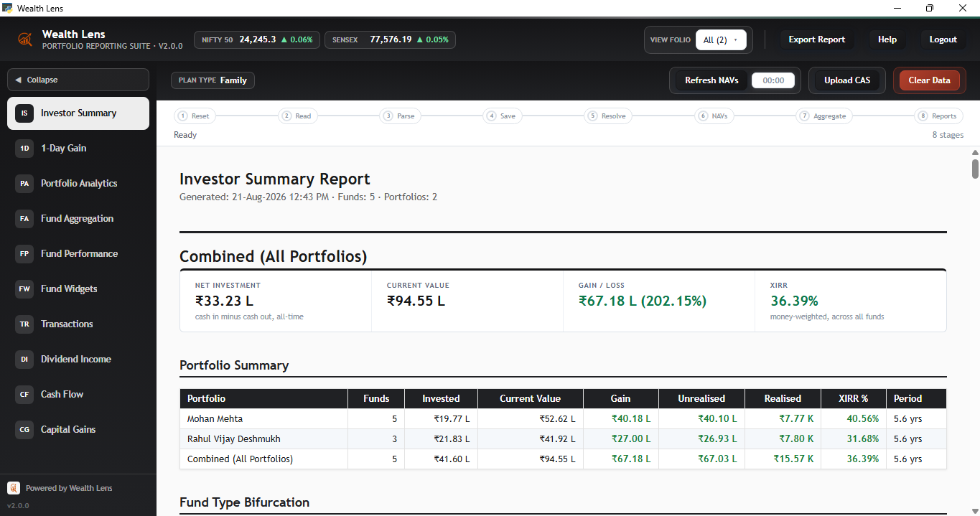Go to Capital Gains report
This screenshot has height=516, width=980.
pyautogui.click(x=78, y=430)
